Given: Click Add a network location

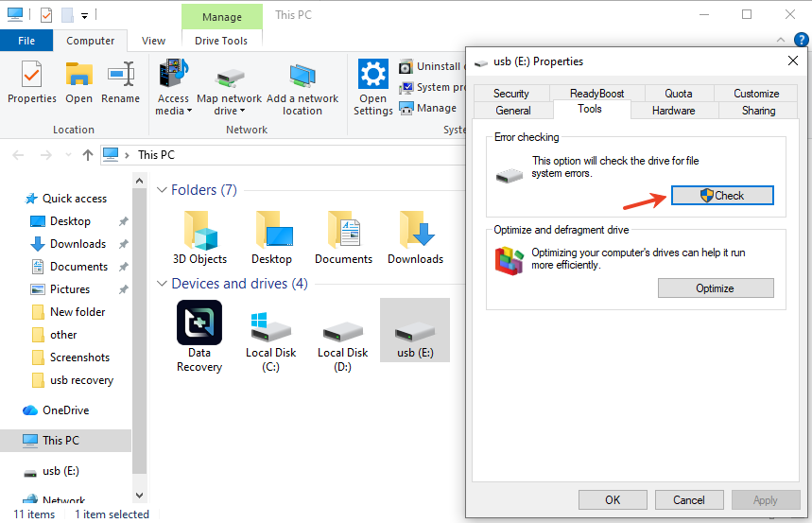Looking at the screenshot, I should (302, 88).
